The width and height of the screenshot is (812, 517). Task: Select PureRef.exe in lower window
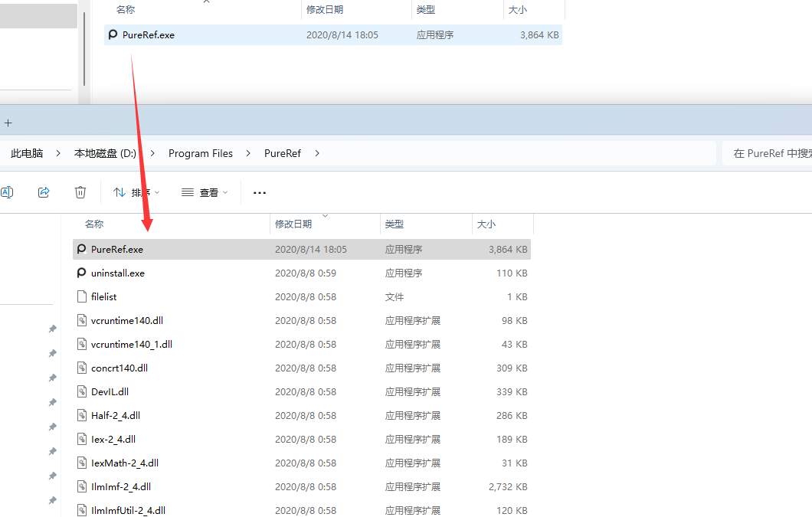(302, 249)
